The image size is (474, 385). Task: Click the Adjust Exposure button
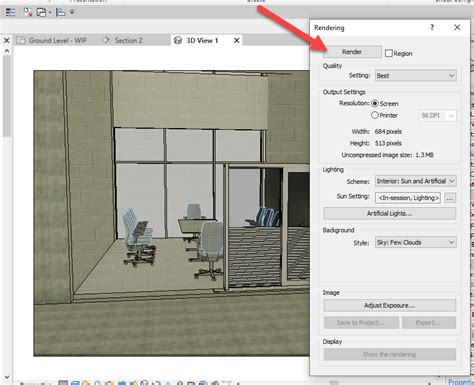[390, 305]
